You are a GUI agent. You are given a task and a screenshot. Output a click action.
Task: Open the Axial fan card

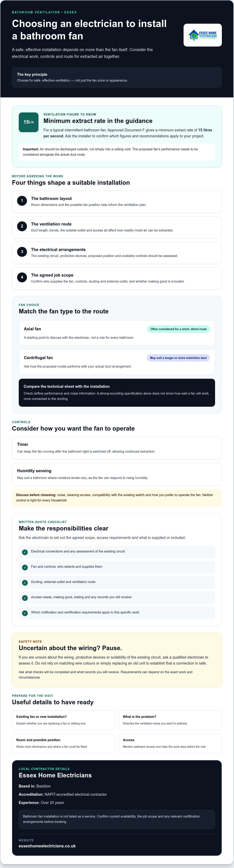click(x=117, y=333)
